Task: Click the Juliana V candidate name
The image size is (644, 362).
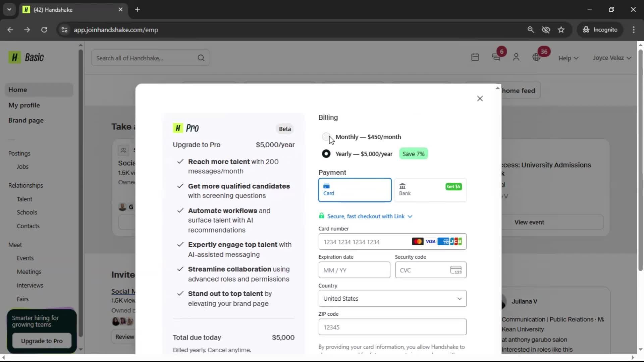Action: [524, 302]
